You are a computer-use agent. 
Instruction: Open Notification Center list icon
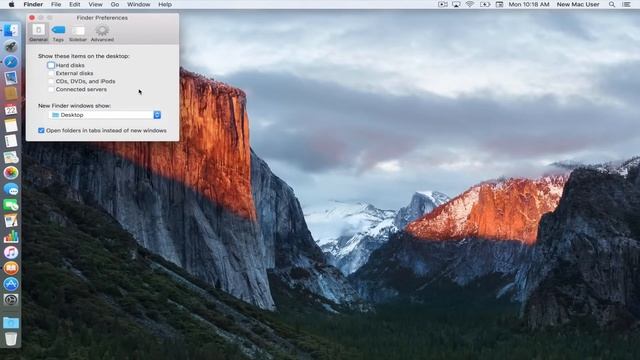[x=627, y=4]
